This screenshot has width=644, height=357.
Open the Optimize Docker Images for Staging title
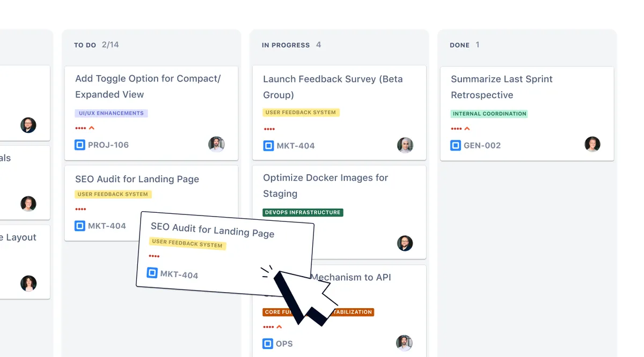[x=325, y=185]
